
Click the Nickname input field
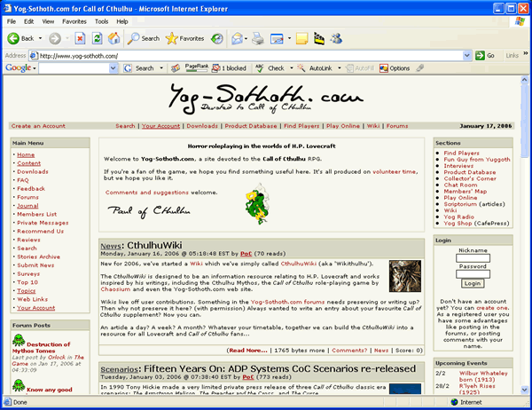[x=473, y=258]
